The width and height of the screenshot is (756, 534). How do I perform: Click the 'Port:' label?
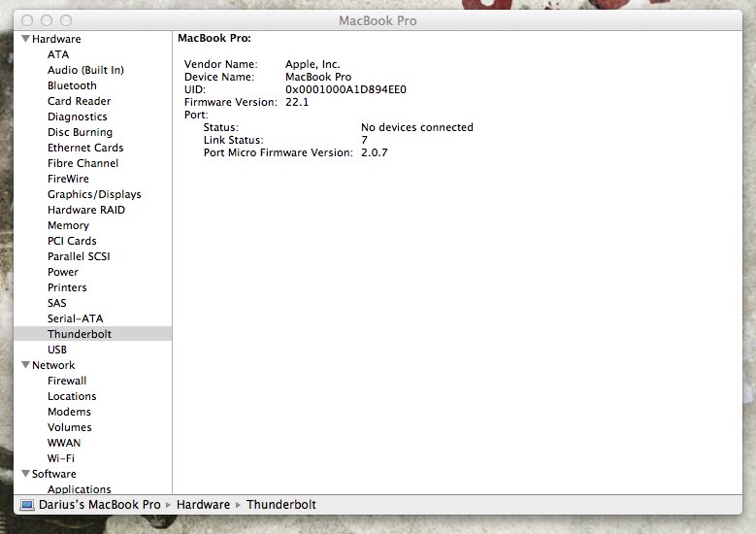coord(196,115)
